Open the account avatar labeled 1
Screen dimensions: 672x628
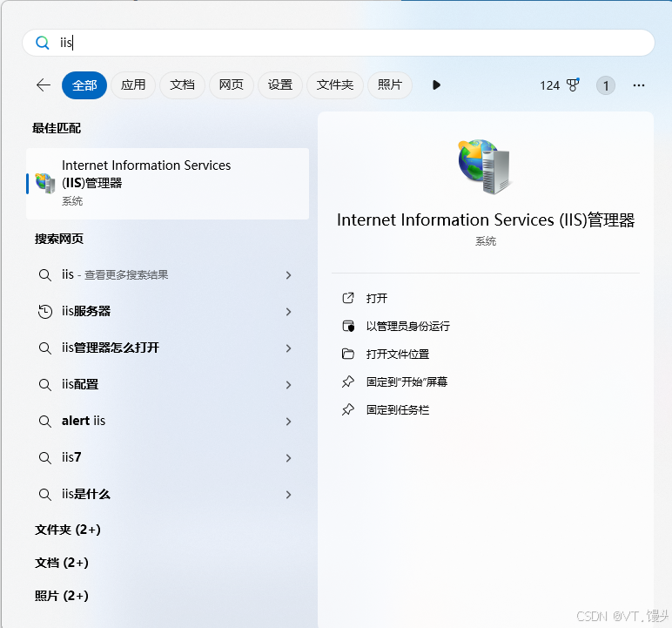click(x=606, y=85)
